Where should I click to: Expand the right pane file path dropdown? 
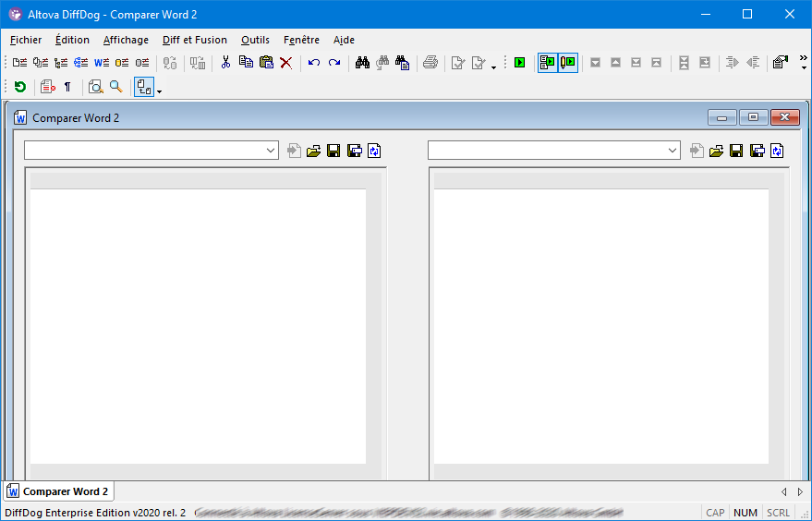673,151
